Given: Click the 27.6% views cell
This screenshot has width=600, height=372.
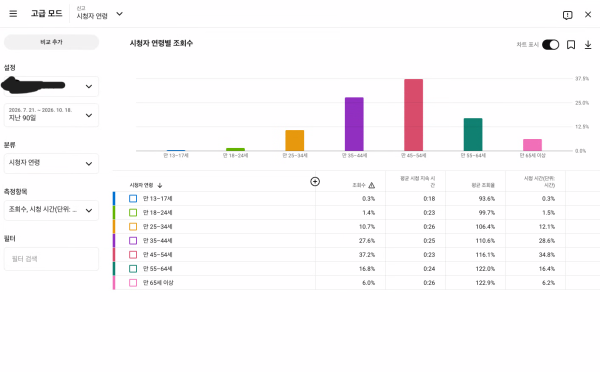Looking at the screenshot, I should coord(367,241).
